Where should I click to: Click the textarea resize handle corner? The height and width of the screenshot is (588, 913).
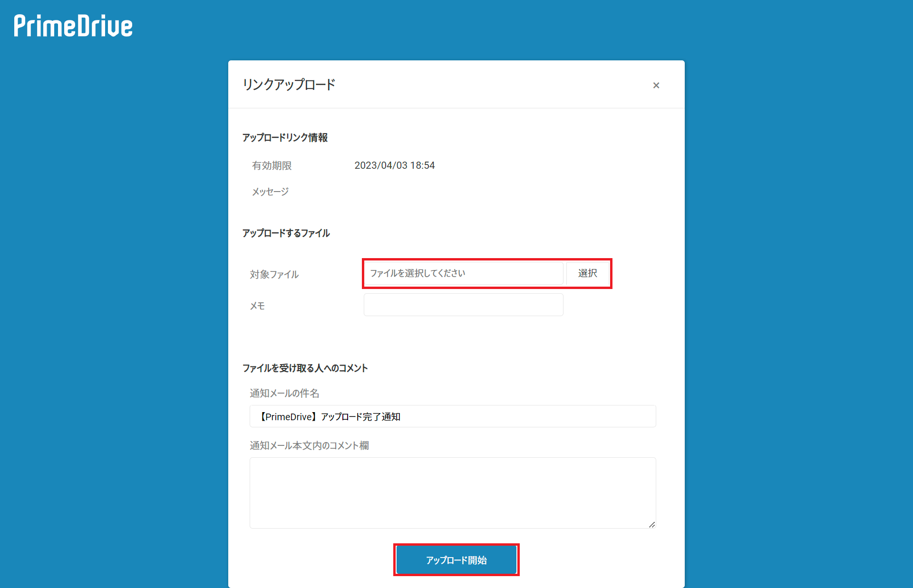tap(652, 525)
